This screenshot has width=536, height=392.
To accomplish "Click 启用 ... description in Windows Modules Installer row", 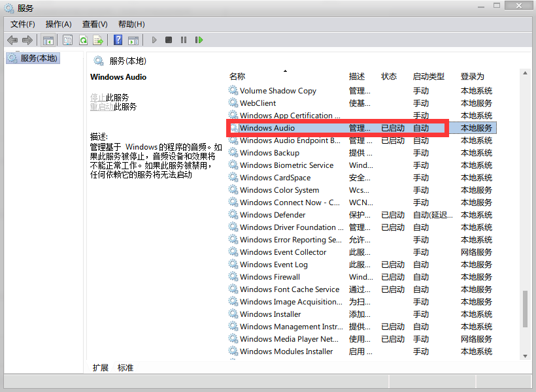I will 361,351.
